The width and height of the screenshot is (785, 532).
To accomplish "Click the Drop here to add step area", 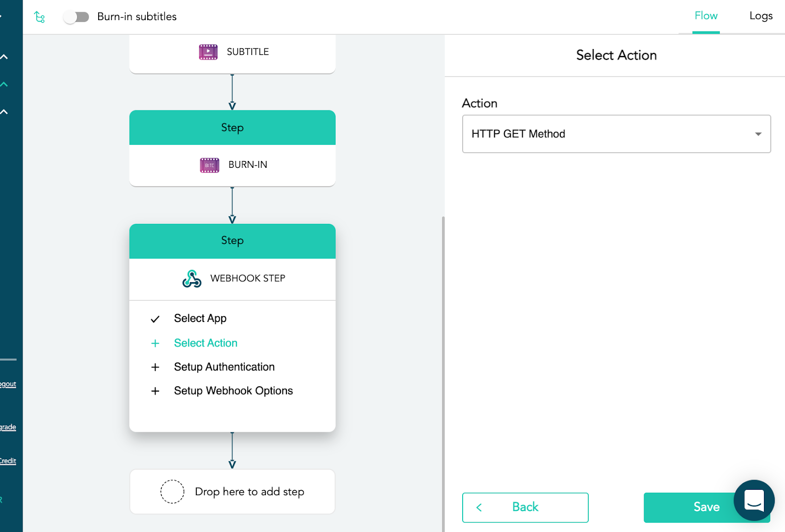I will click(x=233, y=492).
